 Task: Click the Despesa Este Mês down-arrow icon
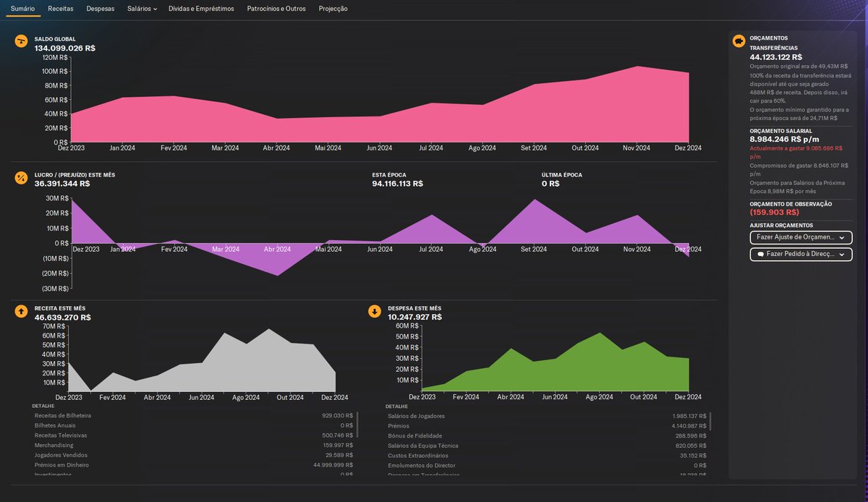[375, 311]
